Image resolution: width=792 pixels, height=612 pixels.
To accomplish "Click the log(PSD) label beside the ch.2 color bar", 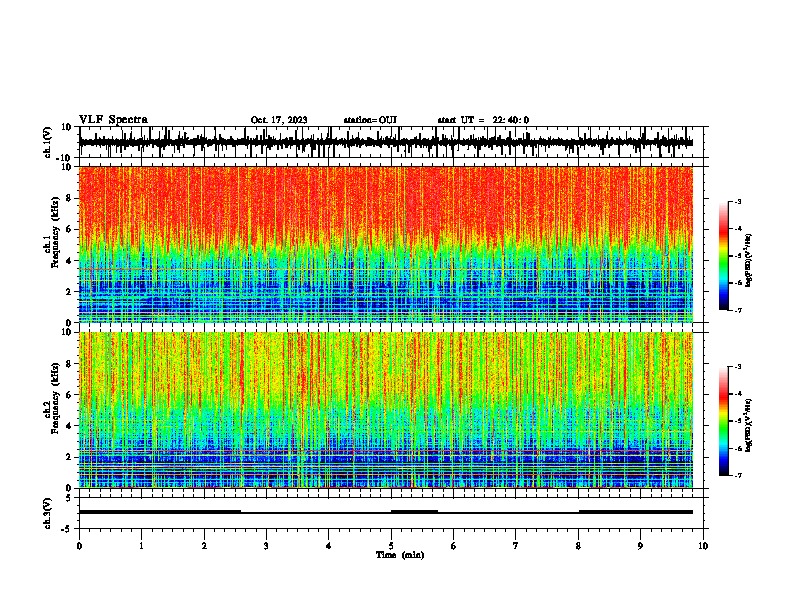I will (749, 425).
